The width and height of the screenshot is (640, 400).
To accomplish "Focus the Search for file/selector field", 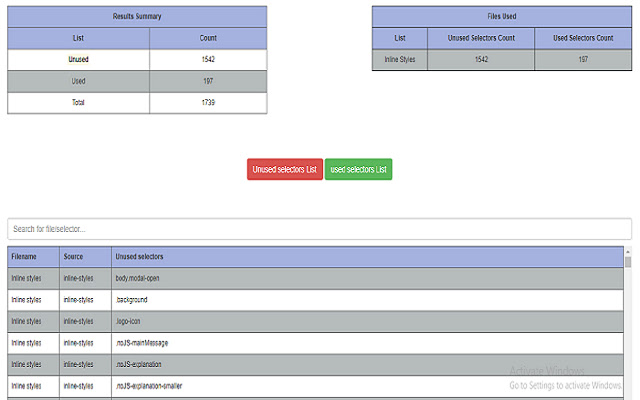I will (x=320, y=229).
